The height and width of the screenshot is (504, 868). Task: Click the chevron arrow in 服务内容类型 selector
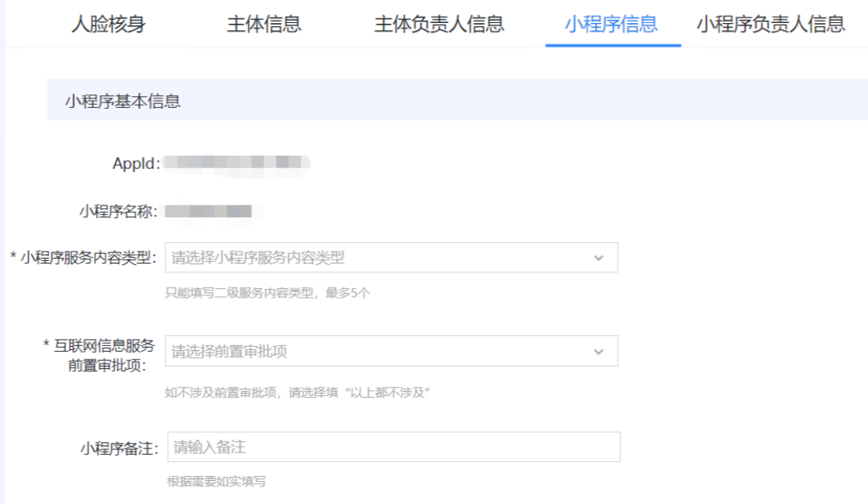(599, 258)
